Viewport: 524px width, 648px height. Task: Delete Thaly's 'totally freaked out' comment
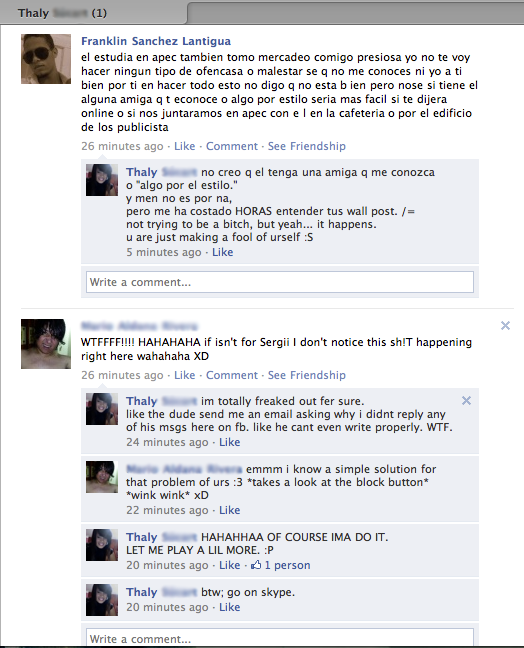pos(466,400)
